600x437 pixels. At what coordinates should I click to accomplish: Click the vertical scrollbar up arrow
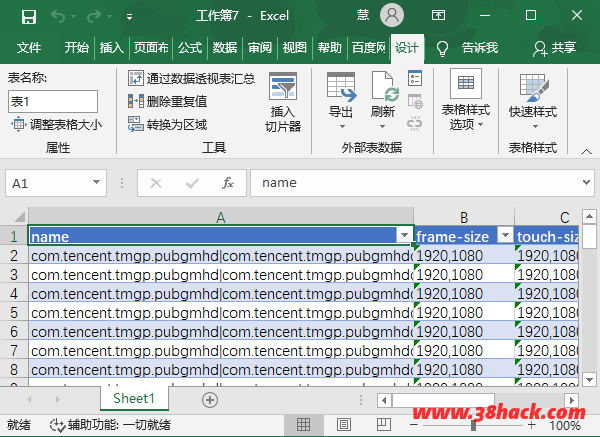589,217
